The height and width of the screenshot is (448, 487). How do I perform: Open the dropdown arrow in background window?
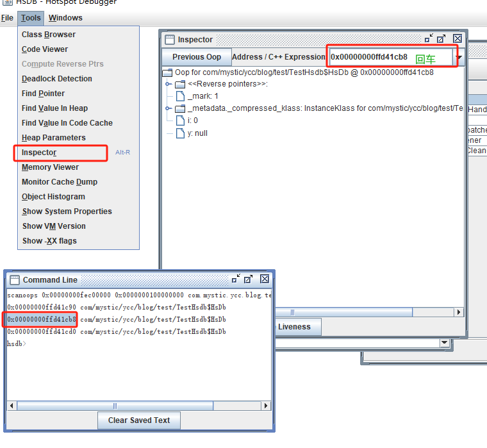(x=445, y=343)
